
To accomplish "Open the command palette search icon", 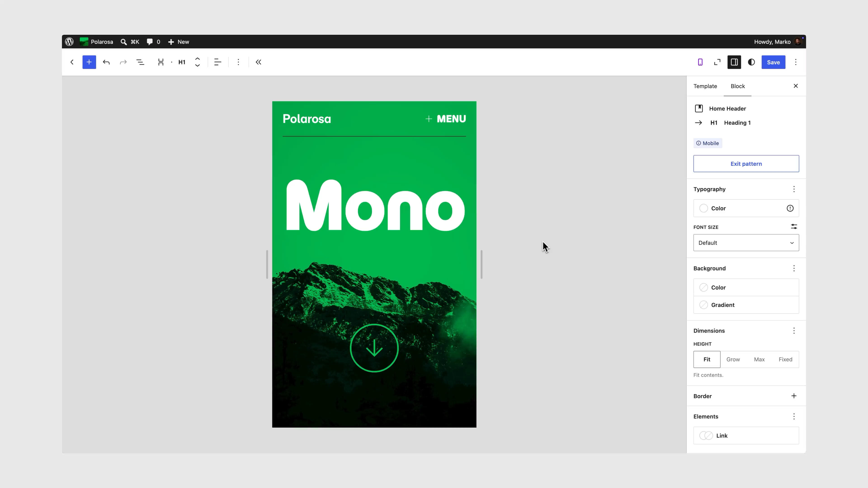I will tap(124, 42).
